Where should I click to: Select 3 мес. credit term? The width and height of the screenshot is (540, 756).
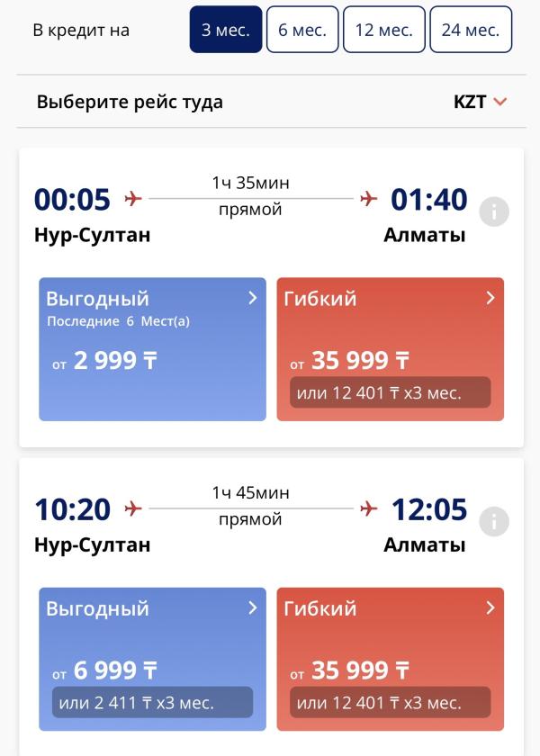(226, 30)
